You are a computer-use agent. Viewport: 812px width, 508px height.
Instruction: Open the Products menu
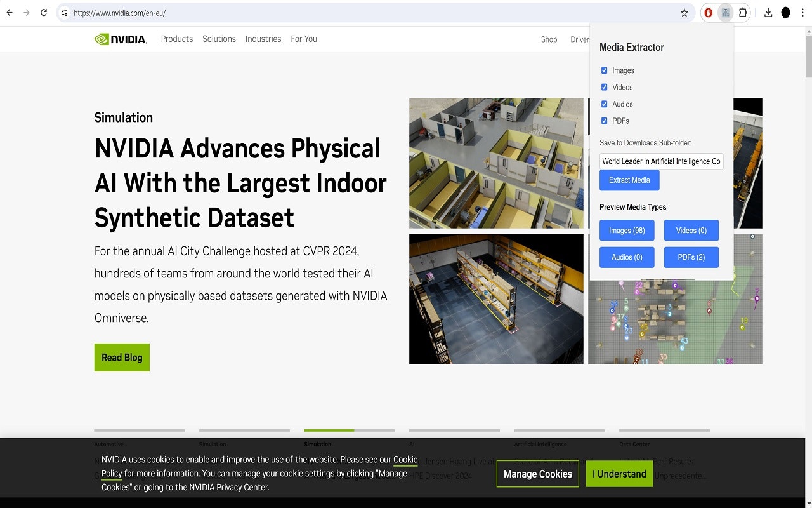pos(177,39)
